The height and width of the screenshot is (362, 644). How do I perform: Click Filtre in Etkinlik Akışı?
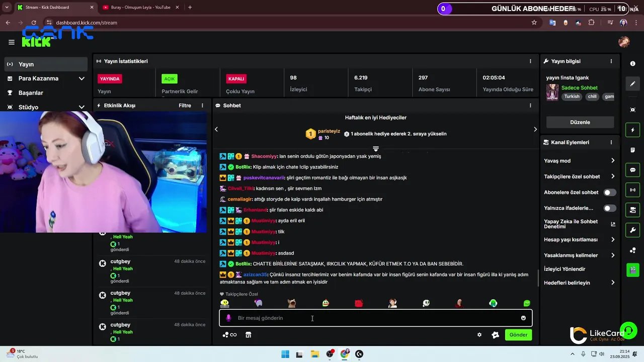[185, 106]
